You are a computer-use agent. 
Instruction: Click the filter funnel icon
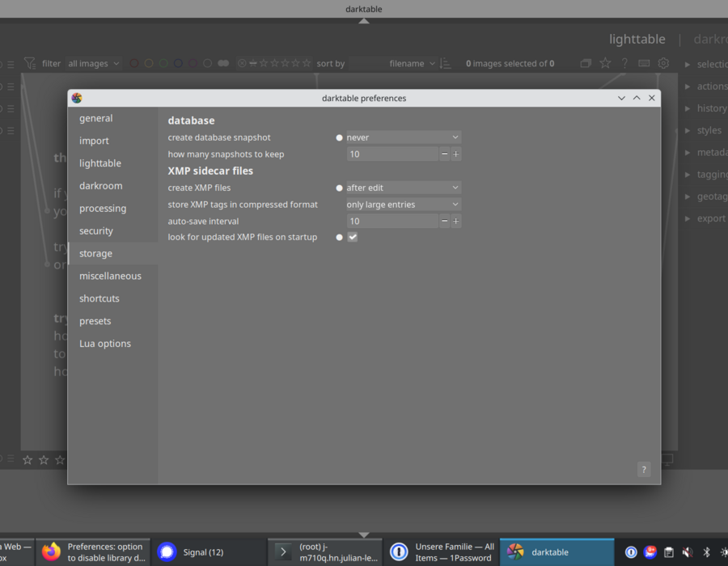tap(30, 63)
